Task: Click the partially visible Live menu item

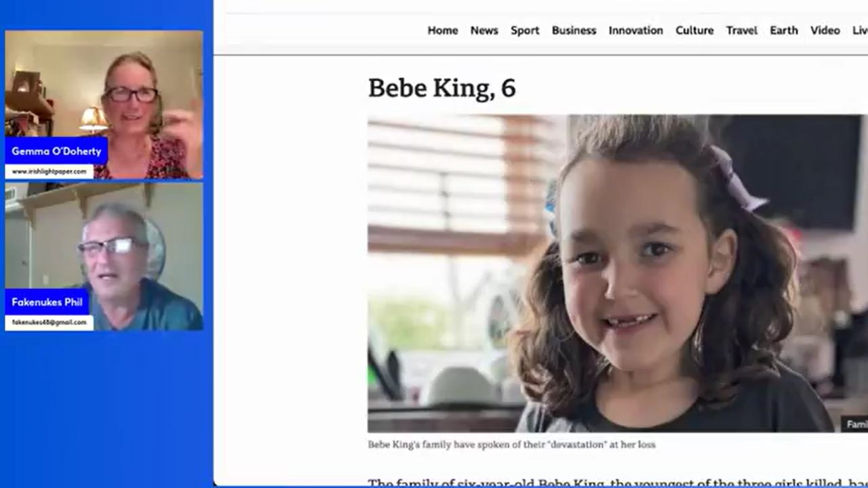Action: coord(860,30)
